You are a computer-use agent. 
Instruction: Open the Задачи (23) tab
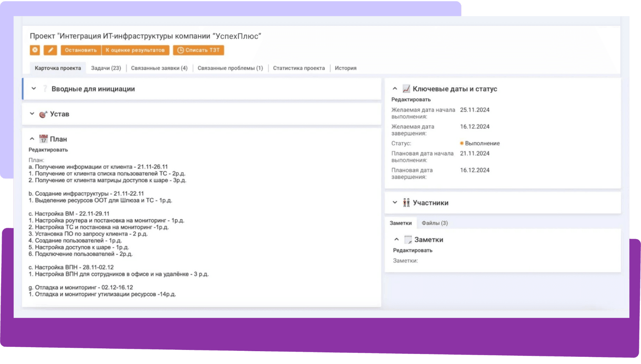[106, 68]
